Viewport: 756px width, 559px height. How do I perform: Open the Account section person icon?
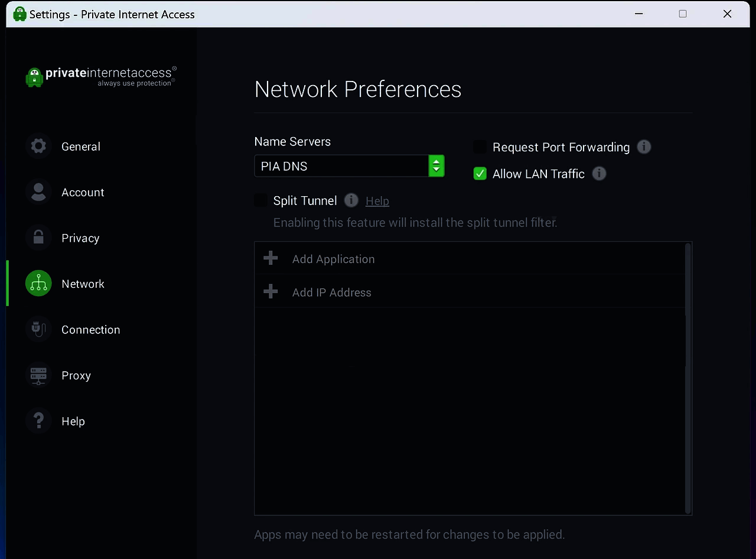click(38, 192)
